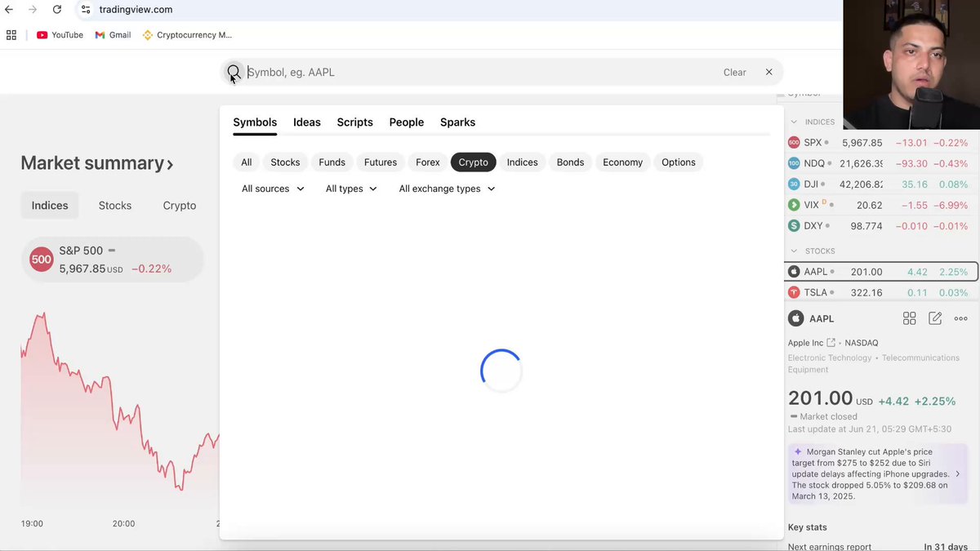Click the NDQ 100 blue badge icon

794,163
